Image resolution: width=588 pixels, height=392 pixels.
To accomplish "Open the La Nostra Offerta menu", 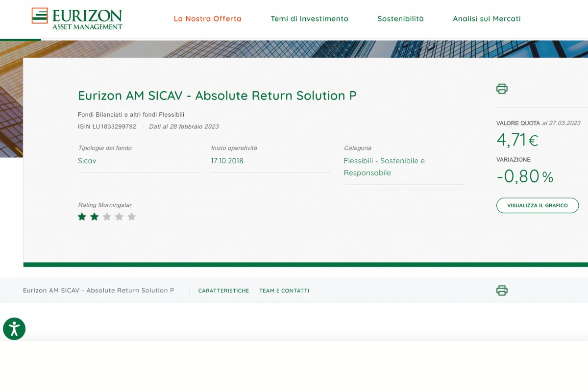I will (x=207, y=18).
